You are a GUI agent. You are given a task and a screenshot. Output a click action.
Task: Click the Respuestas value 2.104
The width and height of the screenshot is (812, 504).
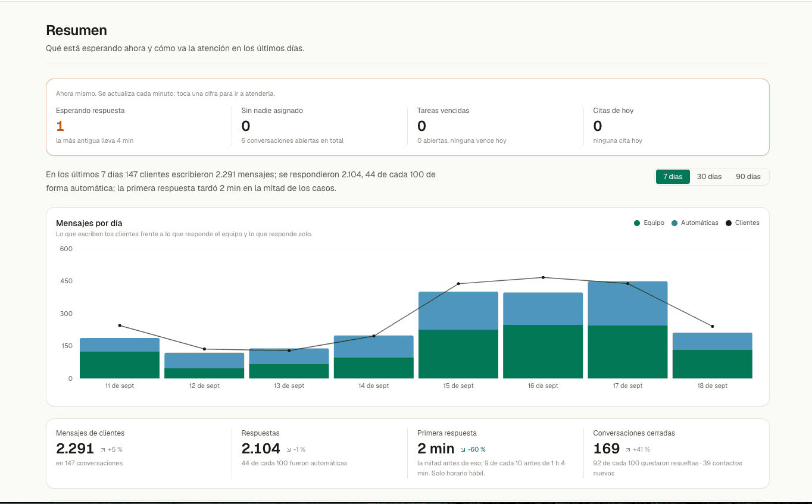pos(261,449)
